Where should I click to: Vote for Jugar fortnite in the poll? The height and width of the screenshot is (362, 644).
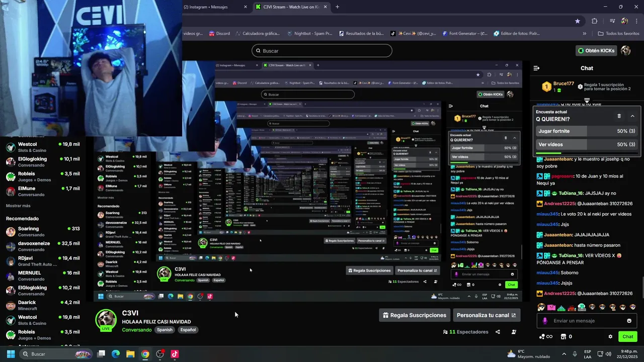[587, 131]
